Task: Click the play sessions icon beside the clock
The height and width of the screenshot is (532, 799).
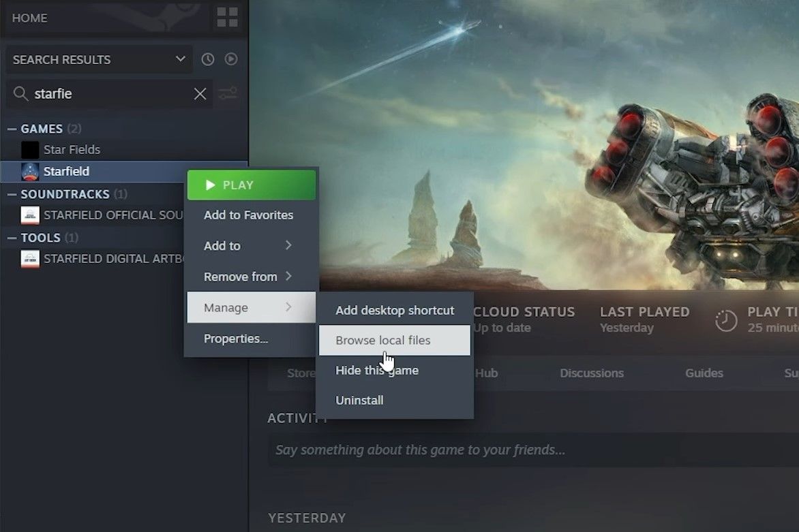Action: pos(231,59)
